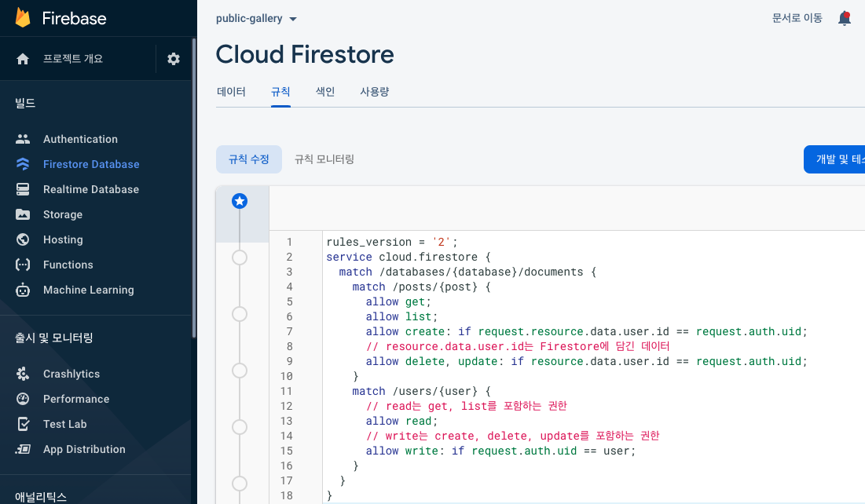Open project overview home icon
The width and height of the screenshot is (865, 504).
point(23,59)
